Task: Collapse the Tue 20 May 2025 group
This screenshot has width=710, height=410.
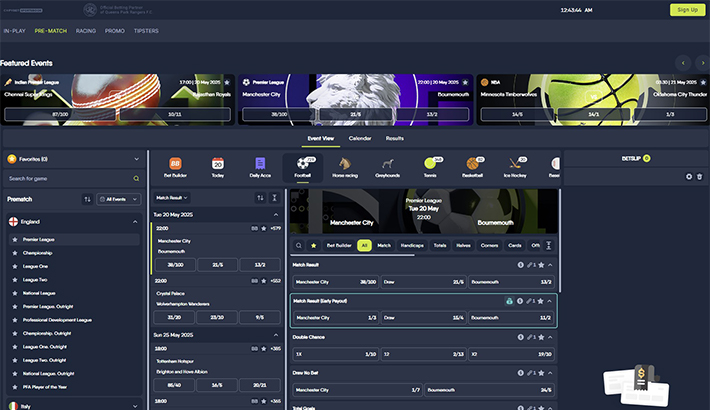Action: pos(276,215)
